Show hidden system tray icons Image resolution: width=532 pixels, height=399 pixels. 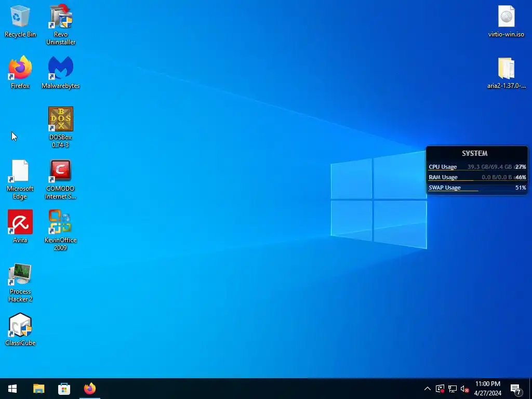point(428,389)
